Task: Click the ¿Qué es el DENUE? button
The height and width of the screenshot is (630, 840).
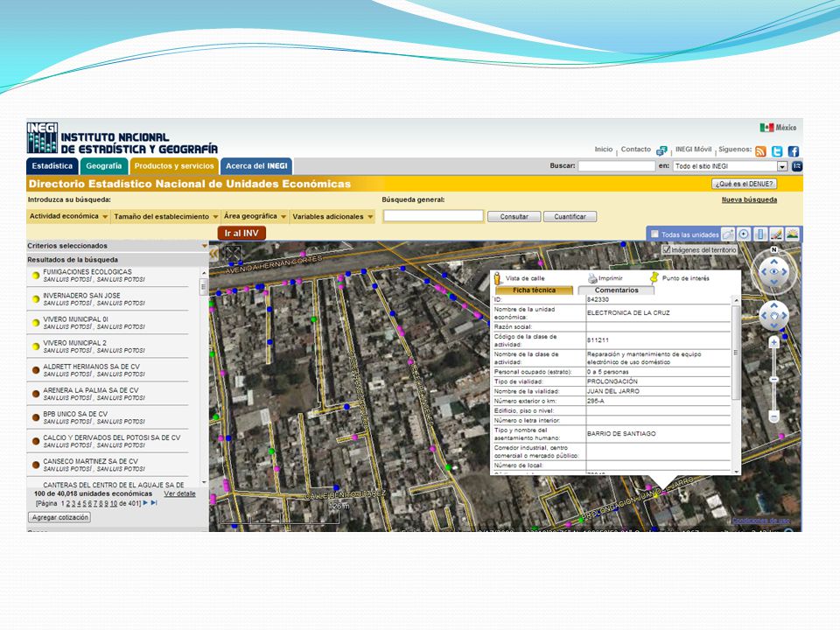Action: tap(744, 184)
